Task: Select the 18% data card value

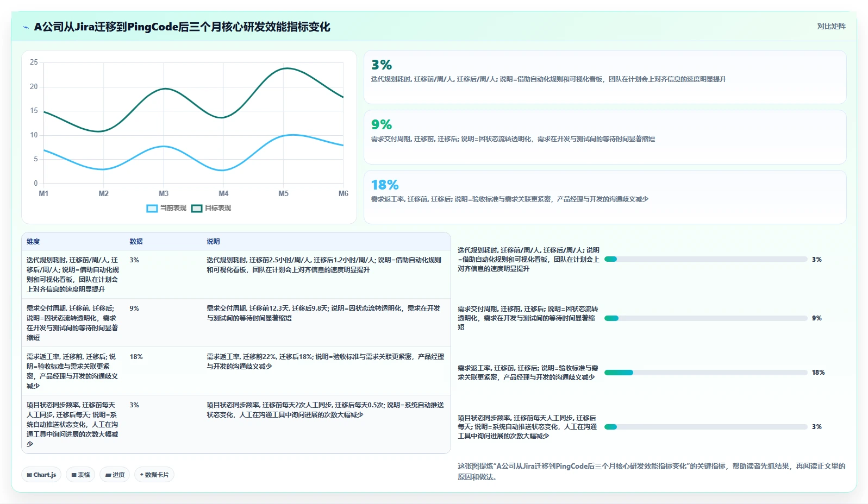Action: [x=385, y=185]
